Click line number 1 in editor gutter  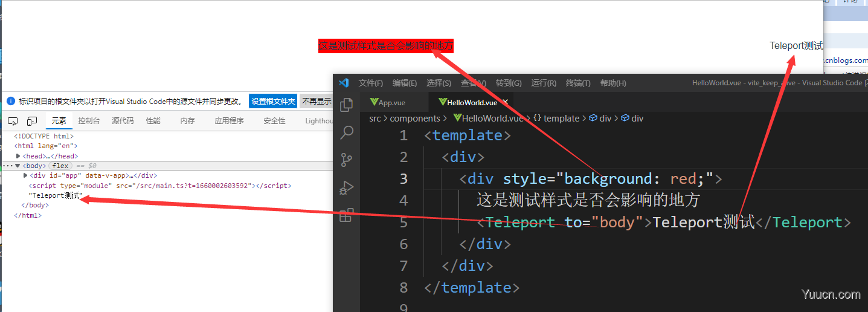pyautogui.click(x=403, y=135)
